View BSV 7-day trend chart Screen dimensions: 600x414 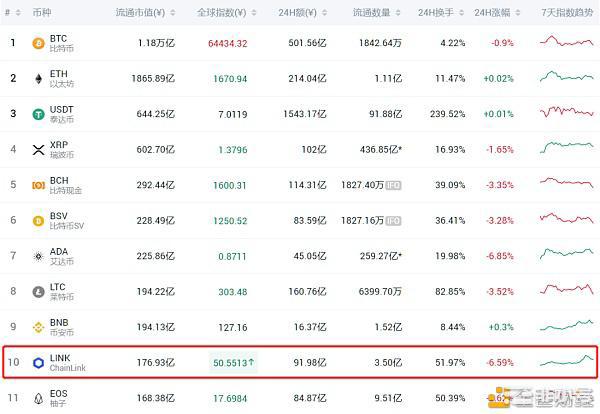566,218
